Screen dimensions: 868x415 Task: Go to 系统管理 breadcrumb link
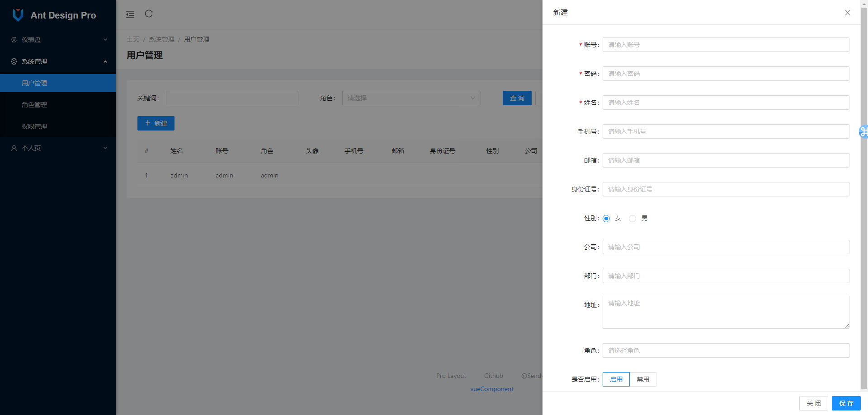tap(161, 39)
